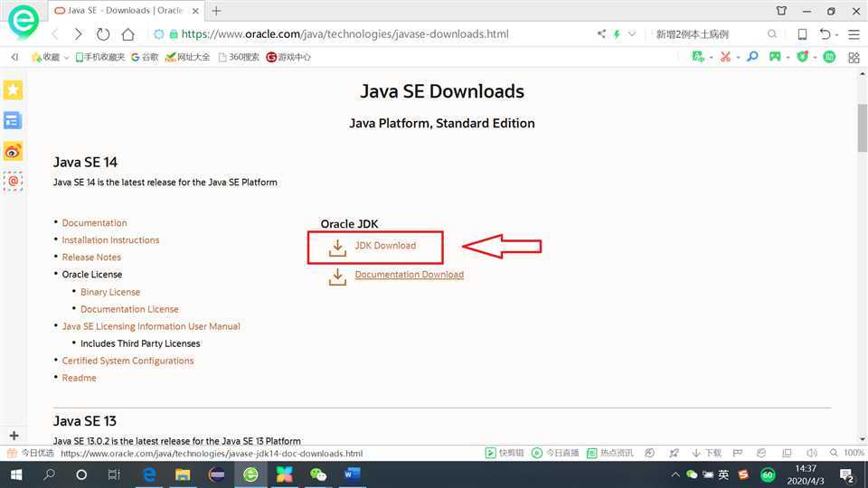
Task: Reload the current page
Action: tap(103, 34)
